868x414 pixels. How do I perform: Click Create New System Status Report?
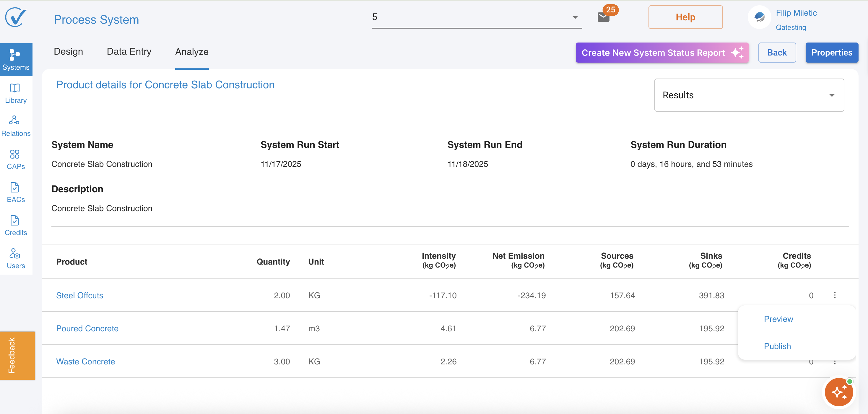click(662, 53)
